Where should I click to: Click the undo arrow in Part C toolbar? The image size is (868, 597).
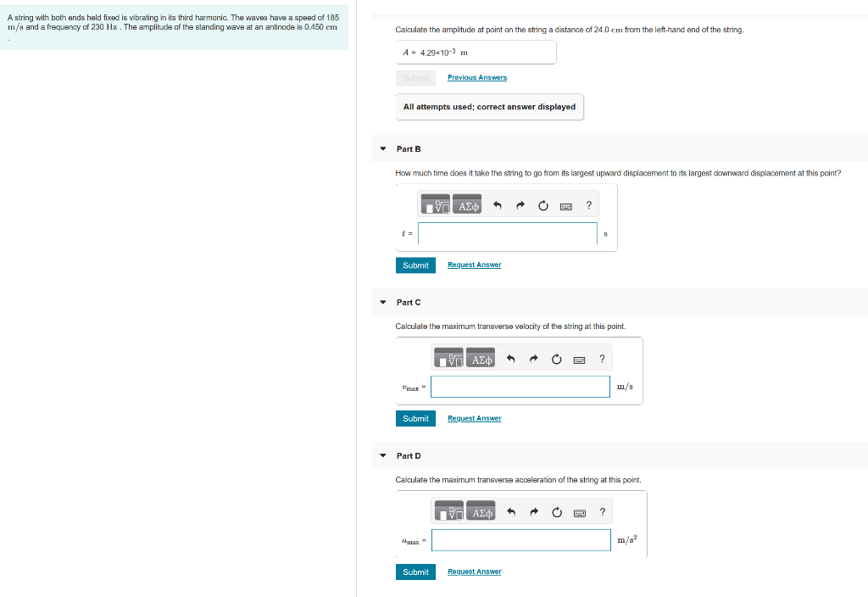click(x=510, y=357)
